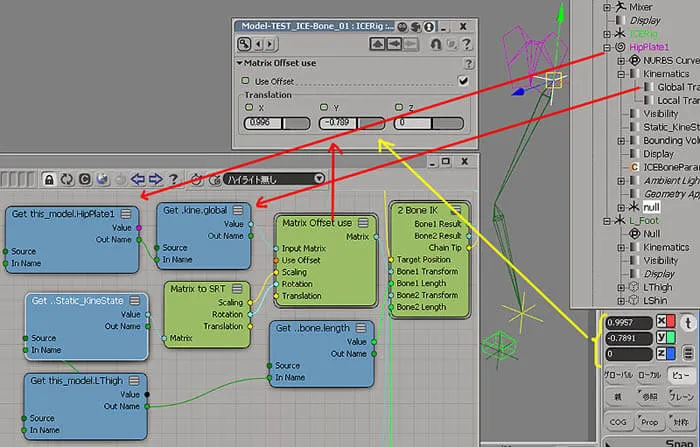Expand the Mixer tree node

point(606,7)
